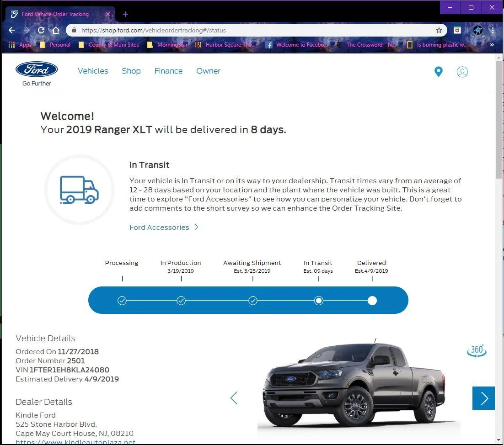Go to the browser home page
Viewport: 504px width, 445px height.
pos(56,30)
